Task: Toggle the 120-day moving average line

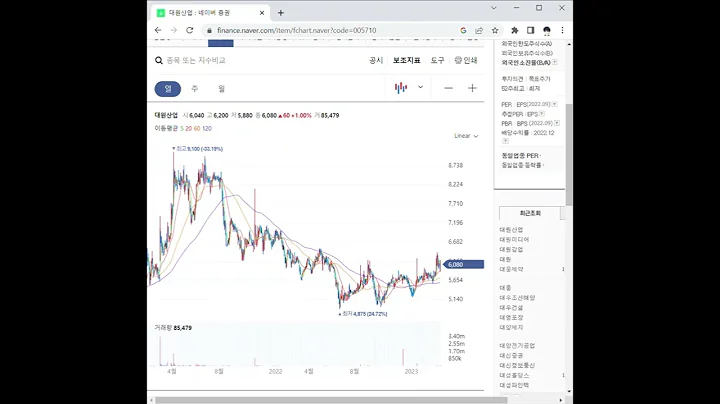Action: [x=207, y=129]
